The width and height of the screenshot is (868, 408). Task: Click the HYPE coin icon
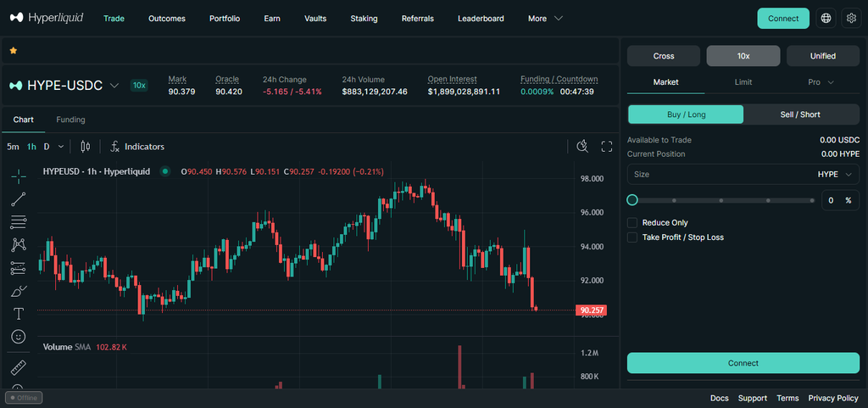coord(16,86)
